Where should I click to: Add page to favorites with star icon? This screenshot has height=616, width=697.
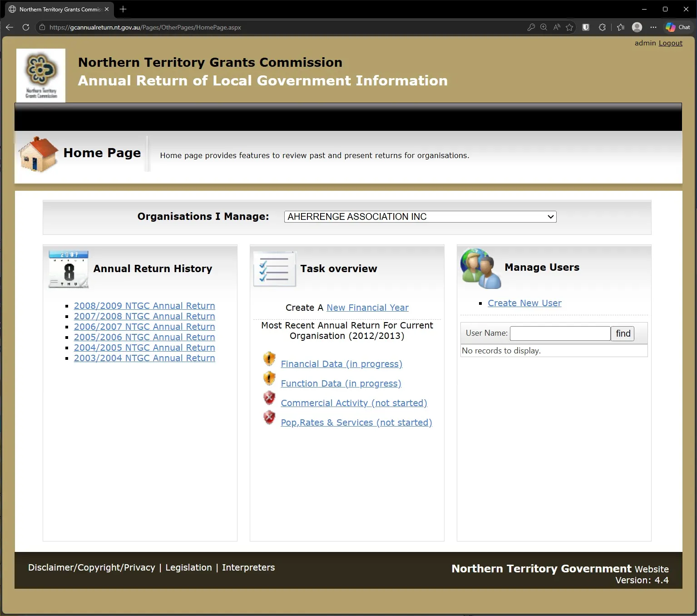tap(569, 27)
